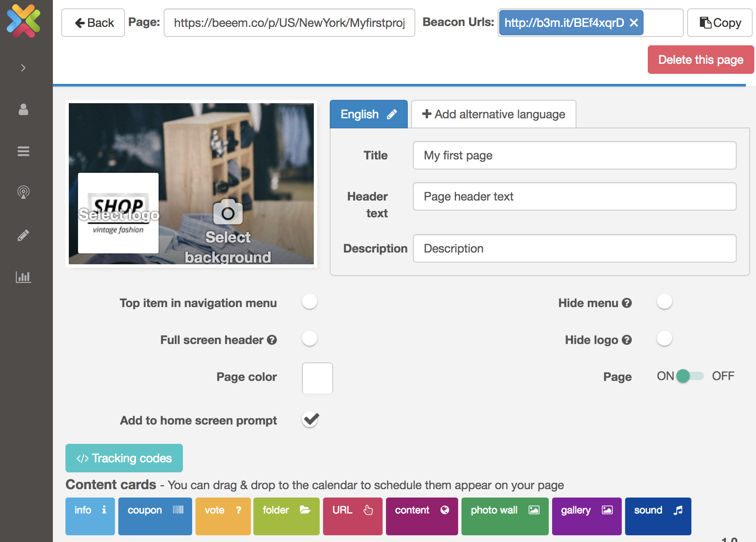Open the pencil edit sidebar icon
Screen dimensions: 756x542
coord(23,235)
